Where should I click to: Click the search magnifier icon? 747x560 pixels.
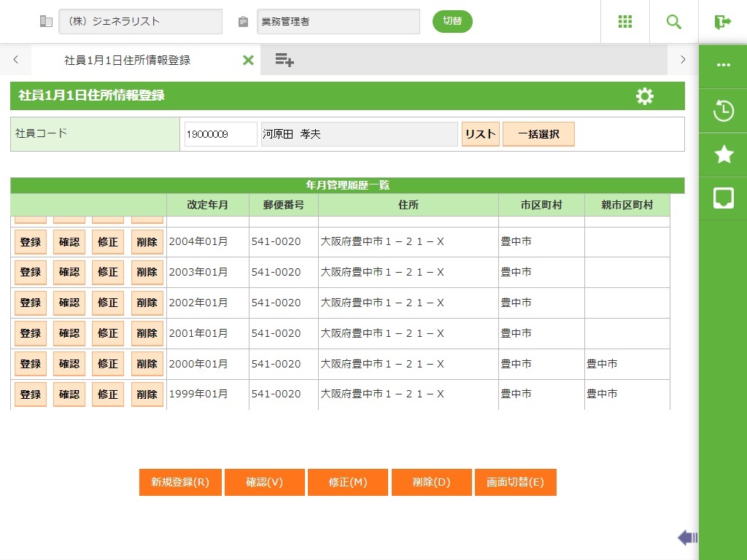point(674,22)
